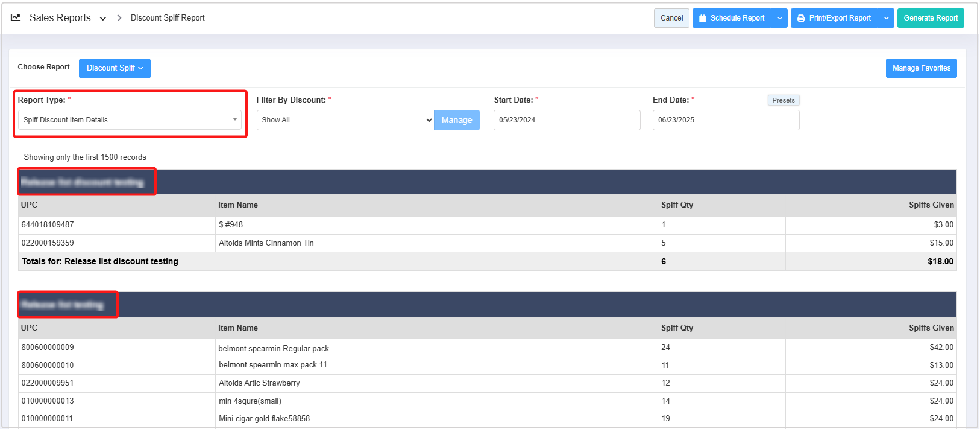980x429 pixels.
Task: Click the Start Date input field
Action: pyautogui.click(x=567, y=120)
